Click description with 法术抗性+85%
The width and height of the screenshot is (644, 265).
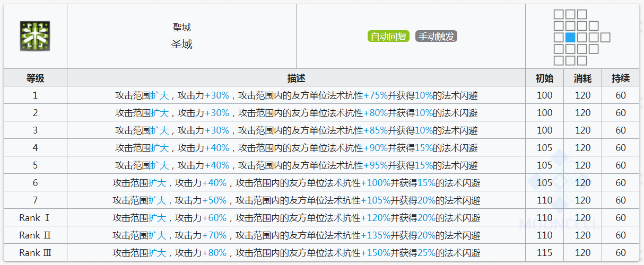296,130
